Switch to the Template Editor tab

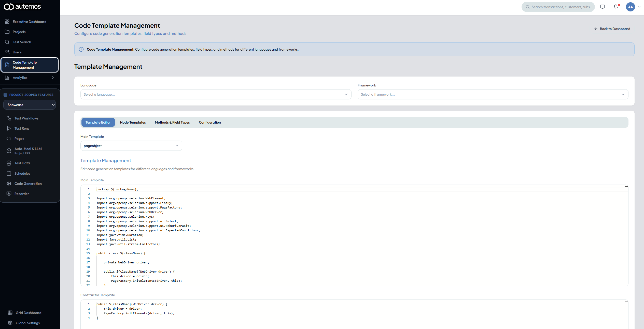[98, 122]
